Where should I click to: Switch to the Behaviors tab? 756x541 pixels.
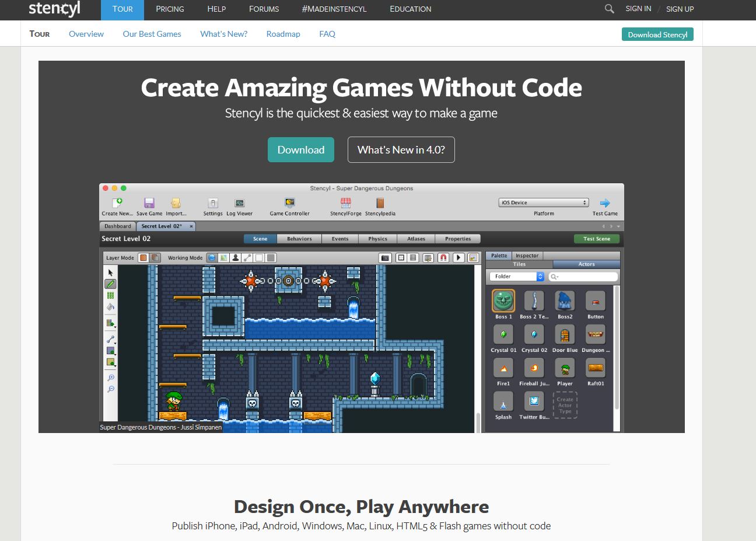pos(299,239)
